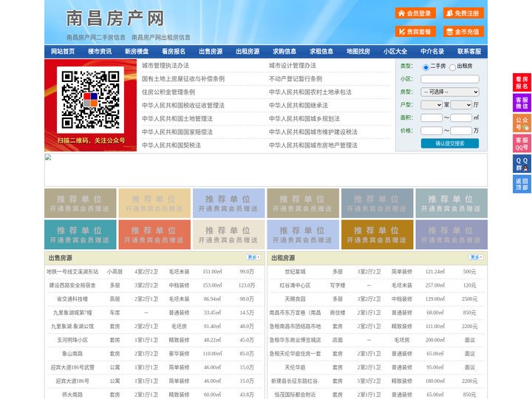Open 中介名录 navigation item
Image resolution: width=532 pixels, height=399 pixels.
click(x=432, y=52)
